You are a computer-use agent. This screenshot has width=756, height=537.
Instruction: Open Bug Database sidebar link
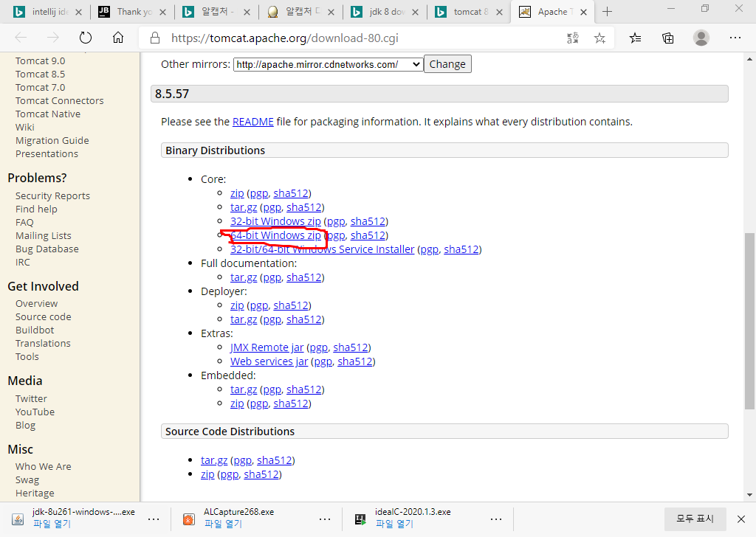click(47, 249)
